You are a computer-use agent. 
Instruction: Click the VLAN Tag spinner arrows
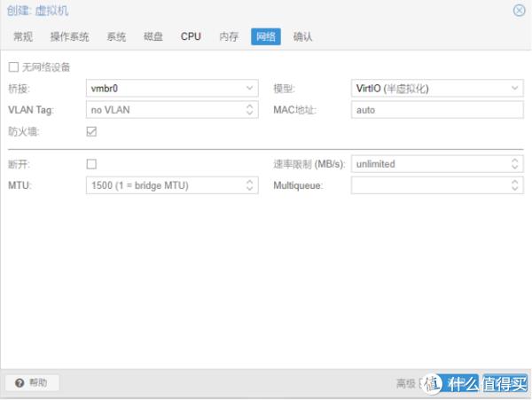tap(249, 110)
